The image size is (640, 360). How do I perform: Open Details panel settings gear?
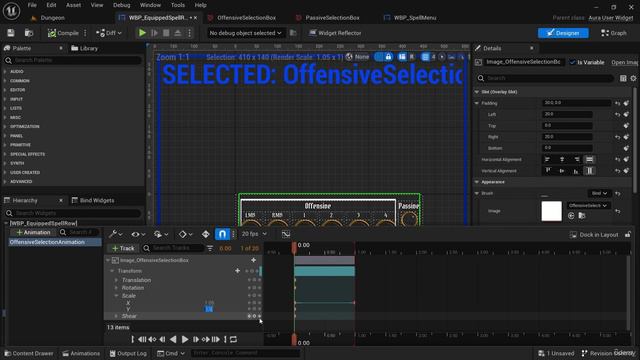click(x=633, y=78)
